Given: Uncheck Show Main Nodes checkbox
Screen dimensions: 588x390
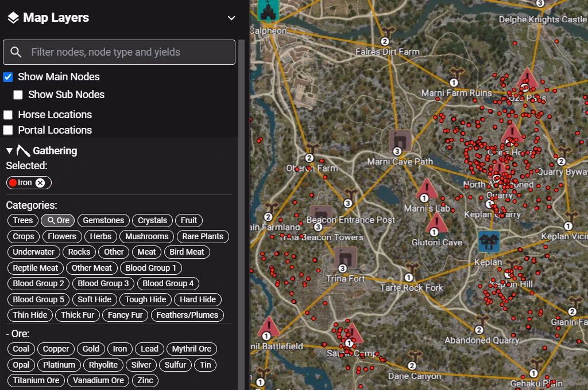Looking at the screenshot, I should (8, 77).
